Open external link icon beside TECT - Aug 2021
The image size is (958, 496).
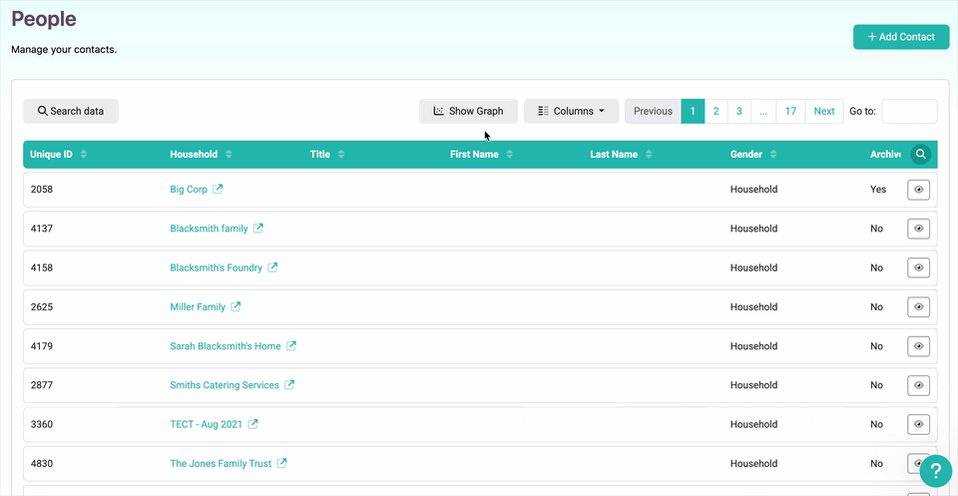[x=253, y=424]
